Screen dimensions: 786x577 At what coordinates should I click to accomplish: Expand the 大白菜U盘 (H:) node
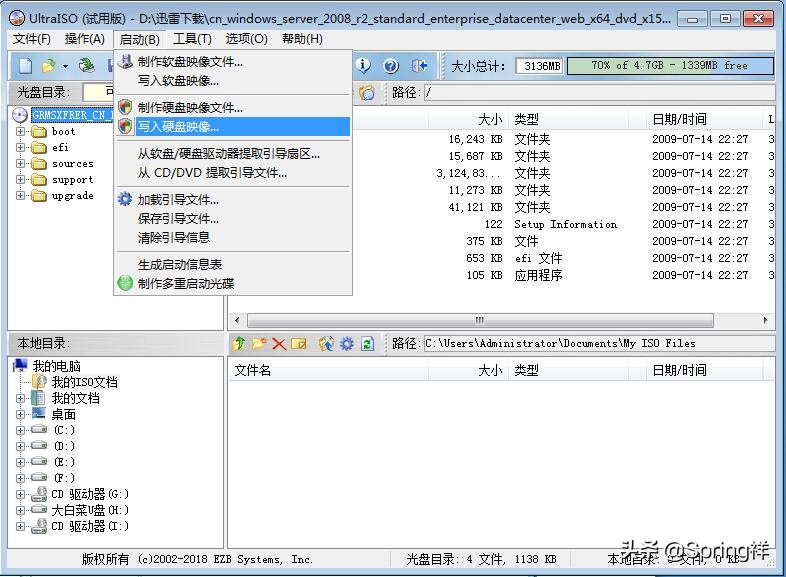point(21,510)
